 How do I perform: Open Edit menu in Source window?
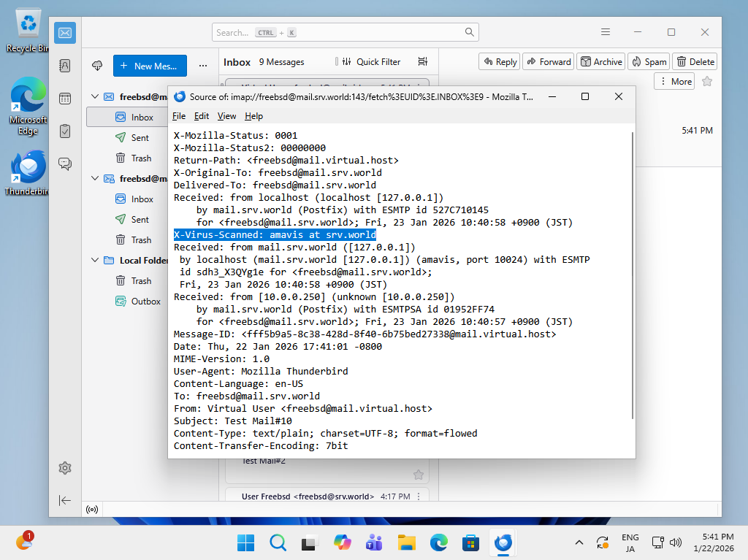click(202, 116)
